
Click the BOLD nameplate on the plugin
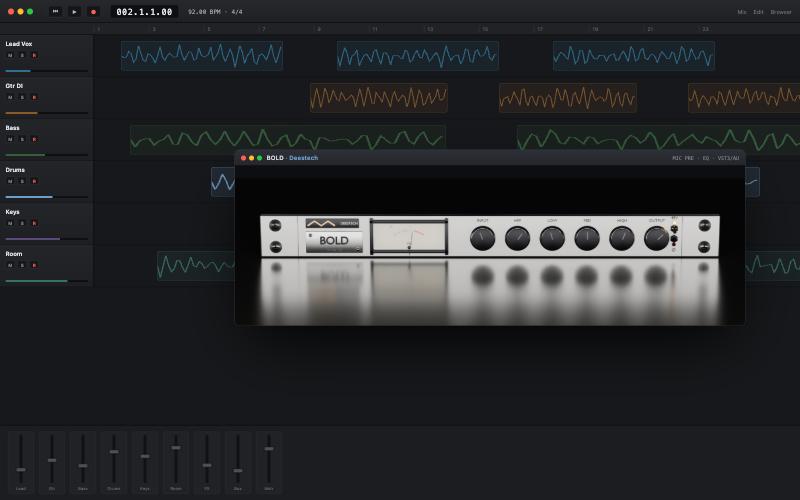pyautogui.click(x=334, y=241)
